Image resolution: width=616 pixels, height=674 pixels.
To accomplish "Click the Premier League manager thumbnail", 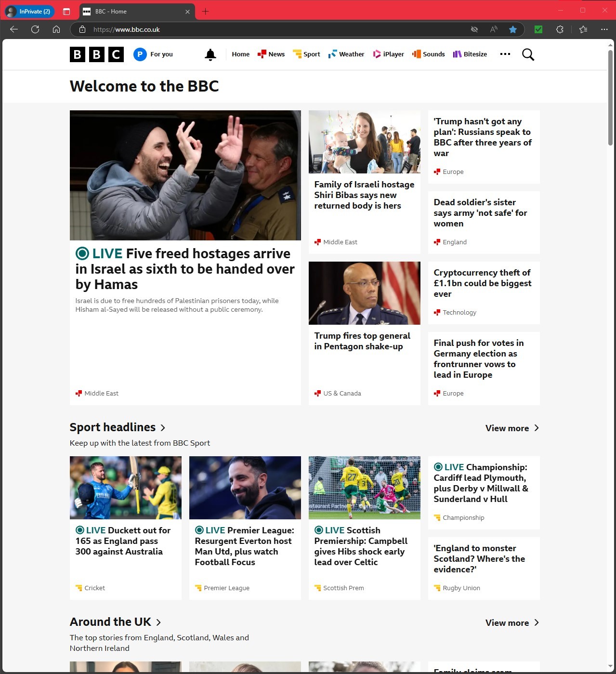I will click(245, 488).
